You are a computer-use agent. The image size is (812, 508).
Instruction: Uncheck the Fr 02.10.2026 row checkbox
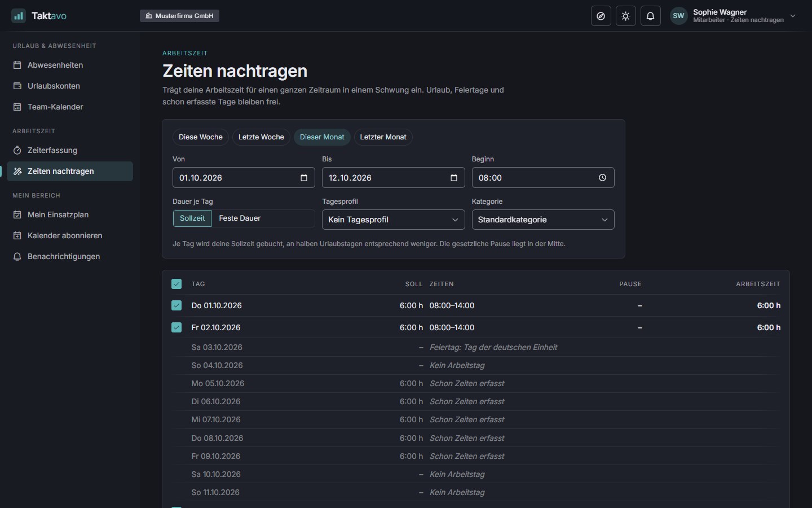(x=176, y=327)
